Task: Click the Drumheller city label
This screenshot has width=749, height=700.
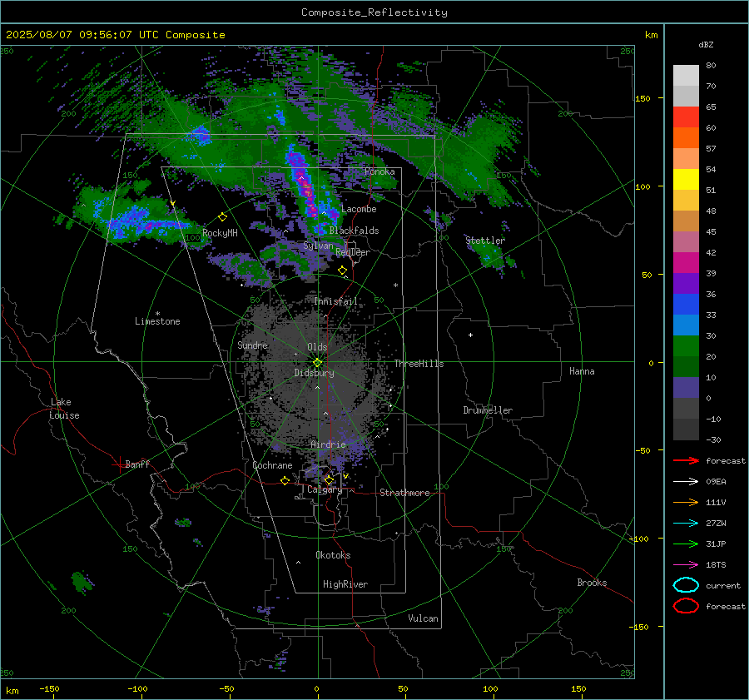Action: (488, 410)
